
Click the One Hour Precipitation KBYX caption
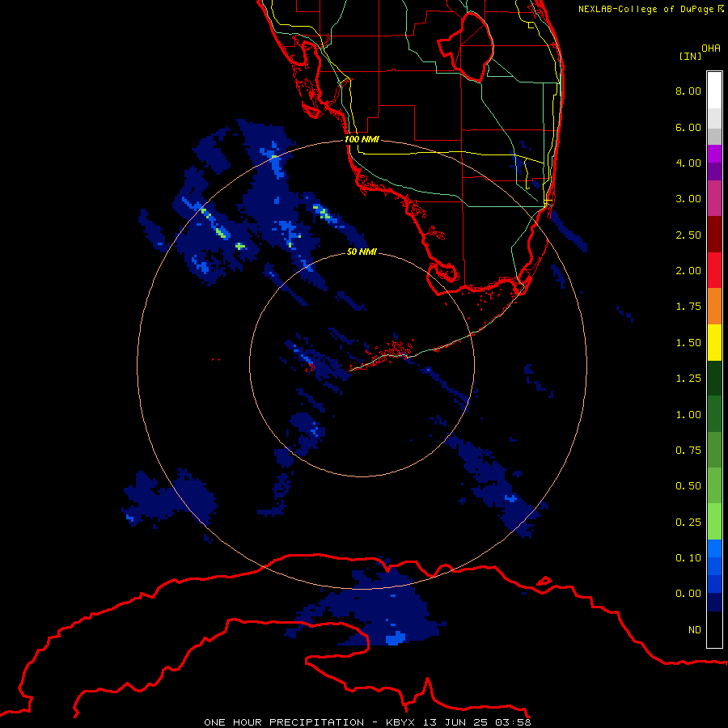point(367,722)
